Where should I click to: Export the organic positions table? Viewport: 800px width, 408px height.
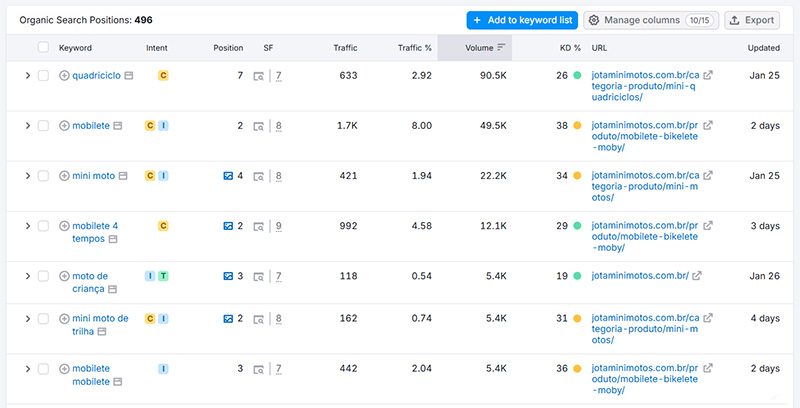[751, 20]
